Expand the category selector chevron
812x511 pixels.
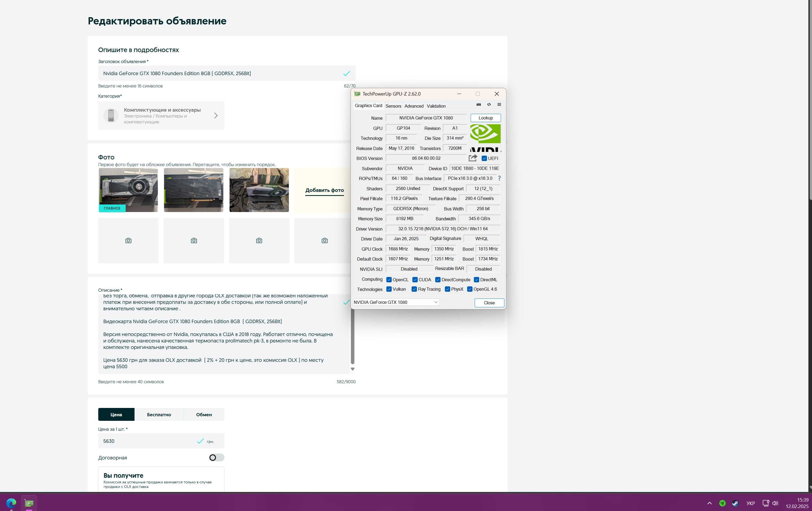(x=216, y=116)
